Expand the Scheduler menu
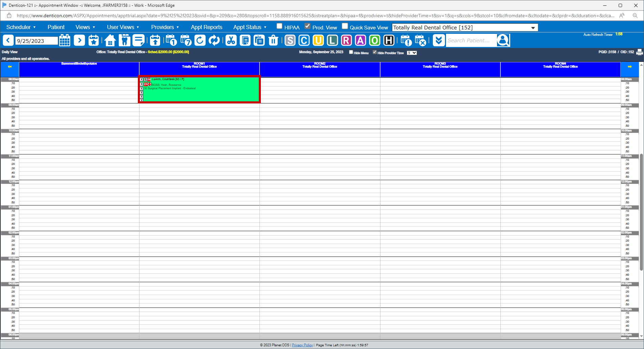Viewport: 644px width, 349px height. tap(21, 27)
